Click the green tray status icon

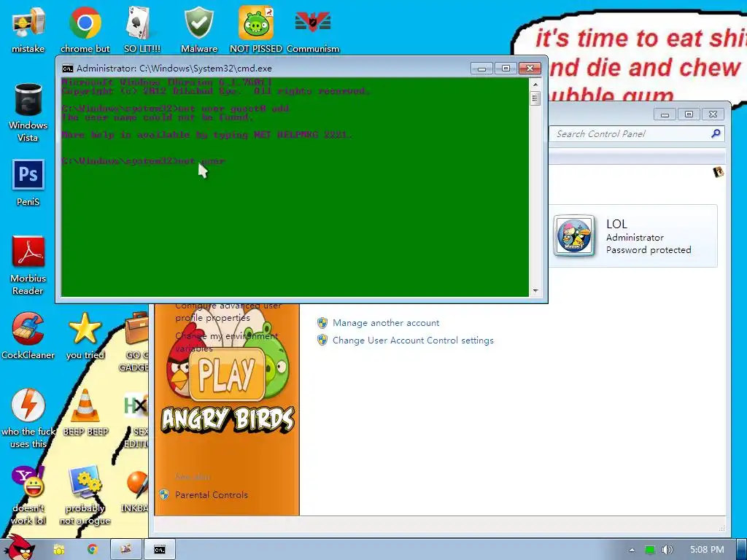[650, 550]
